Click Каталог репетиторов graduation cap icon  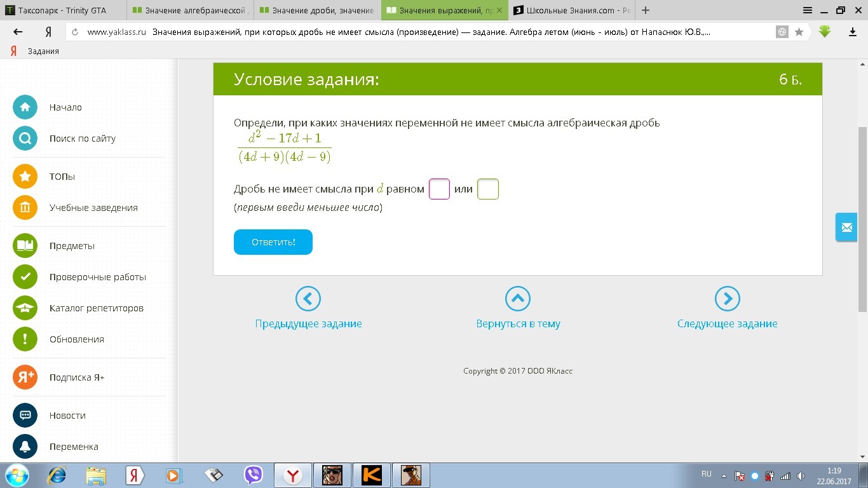pos(25,308)
